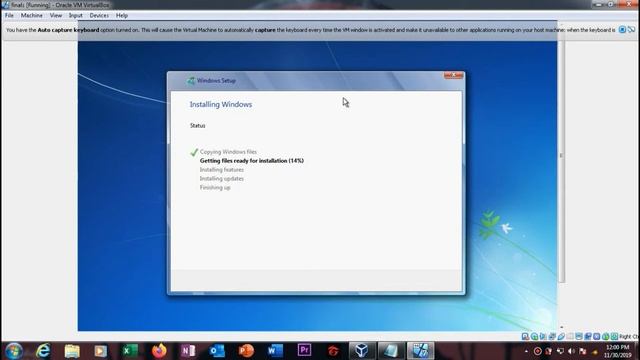Image resolution: width=640 pixels, height=360 pixels.
Task: Open Windows Media Player from taskbar
Action: (100, 351)
